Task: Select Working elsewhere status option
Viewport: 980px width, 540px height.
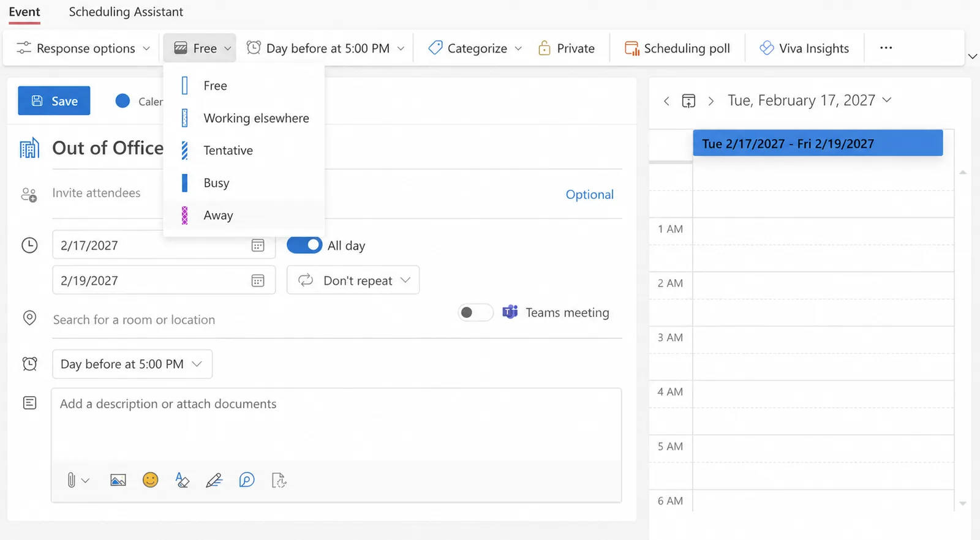Action: [x=244, y=118]
